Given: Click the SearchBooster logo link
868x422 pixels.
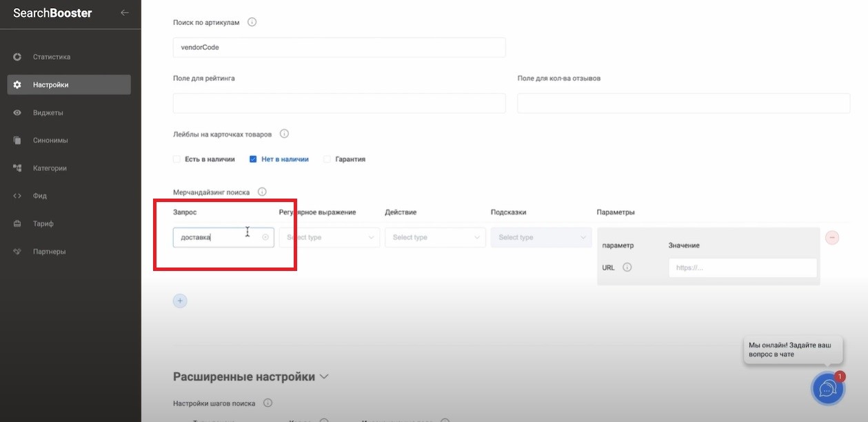Looking at the screenshot, I should [x=52, y=13].
